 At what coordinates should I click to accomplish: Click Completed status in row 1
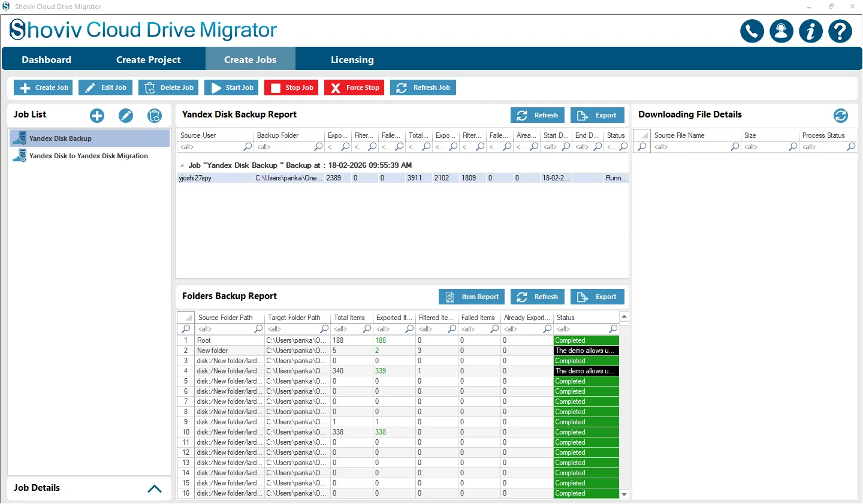coord(586,340)
